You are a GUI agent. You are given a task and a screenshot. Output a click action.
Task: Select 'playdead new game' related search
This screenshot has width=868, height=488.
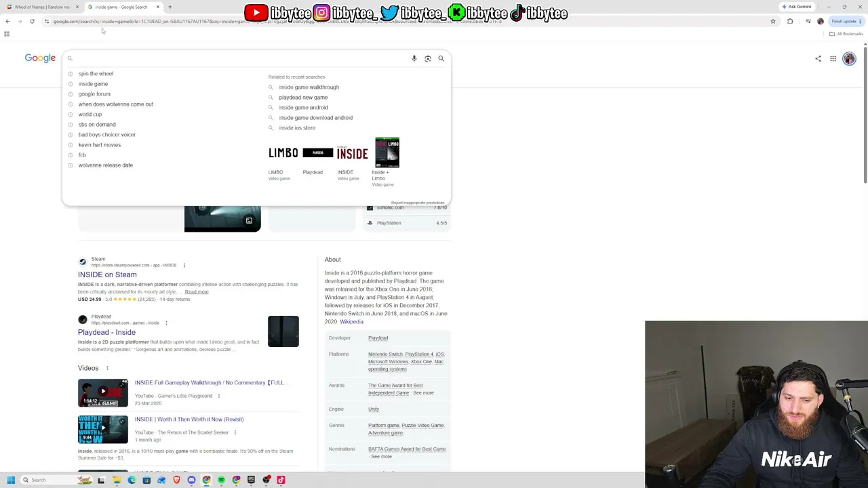tap(303, 98)
